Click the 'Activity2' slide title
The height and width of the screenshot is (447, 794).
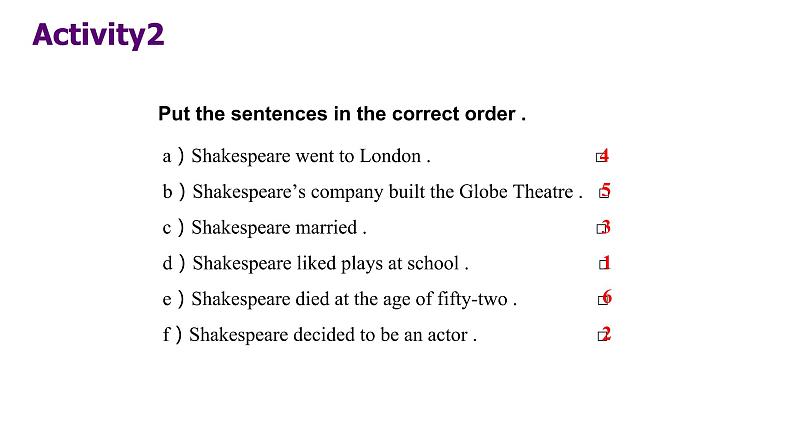(x=98, y=35)
